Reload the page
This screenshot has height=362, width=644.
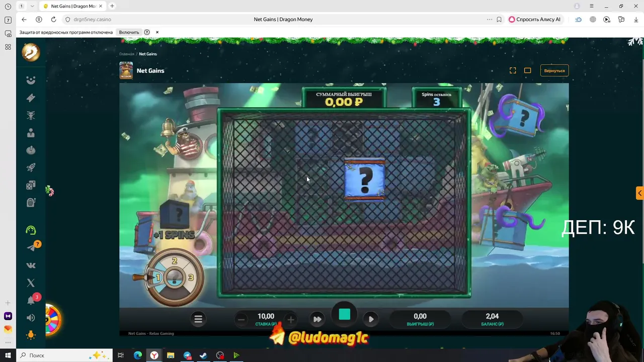coord(53,19)
